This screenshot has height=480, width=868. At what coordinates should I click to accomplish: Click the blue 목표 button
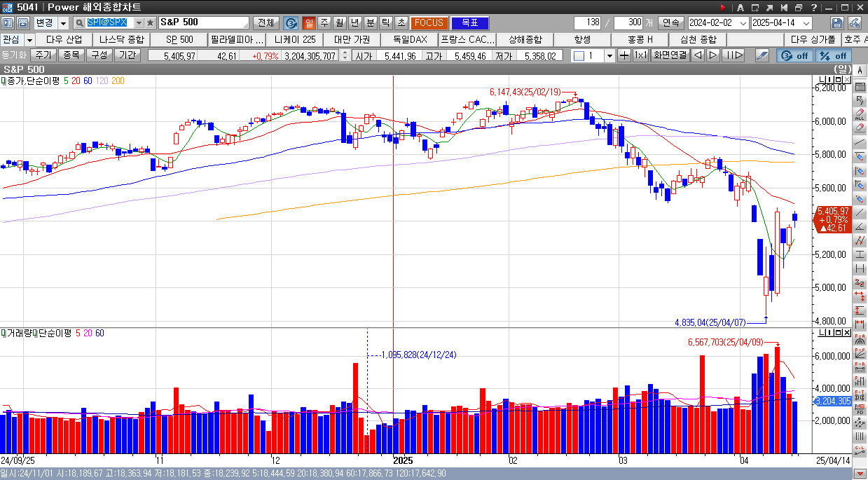pyautogui.click(x=469, y=23)
